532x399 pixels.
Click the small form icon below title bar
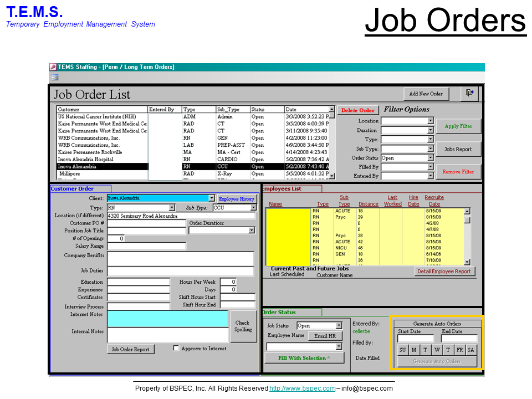(55, 78)
